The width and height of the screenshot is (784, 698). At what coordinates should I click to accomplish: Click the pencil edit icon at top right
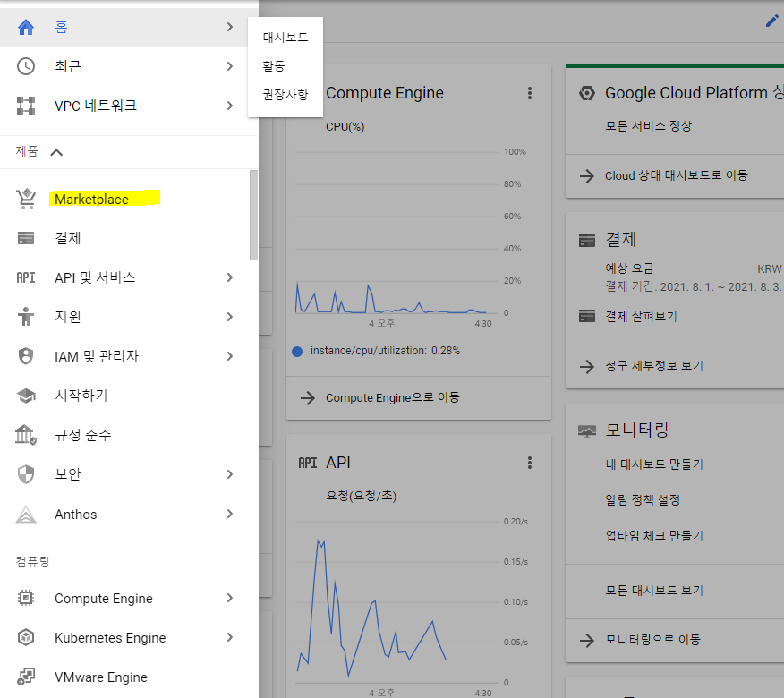772,21
